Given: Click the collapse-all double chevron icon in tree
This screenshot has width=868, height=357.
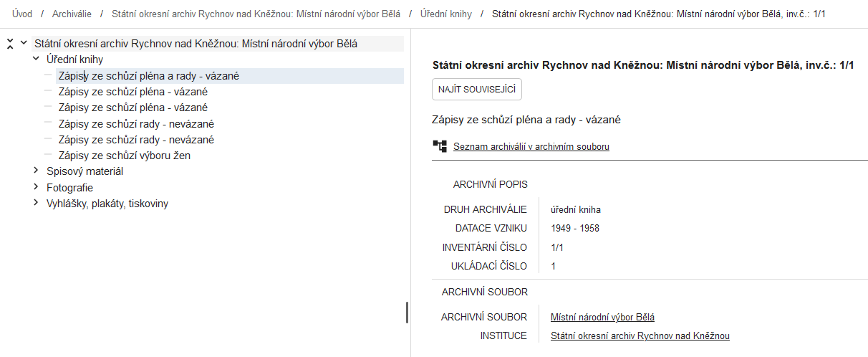Looking at the screenshot, I should pos(10,44).
